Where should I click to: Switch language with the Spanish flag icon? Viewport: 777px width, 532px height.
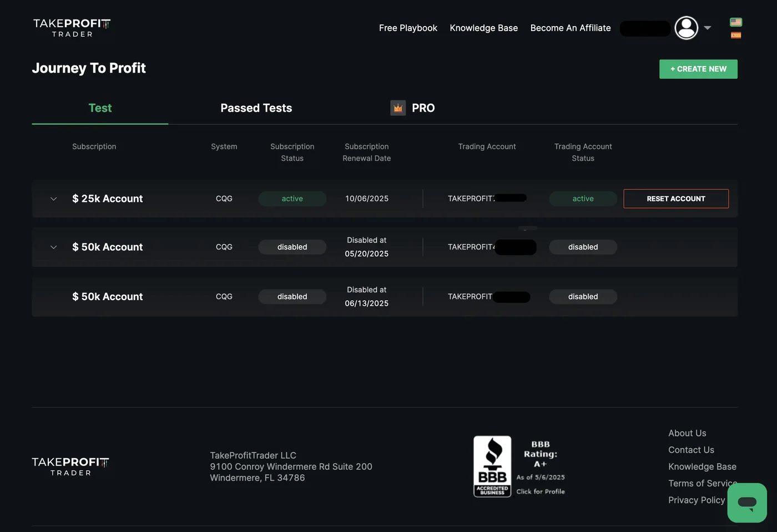(736, 35)
